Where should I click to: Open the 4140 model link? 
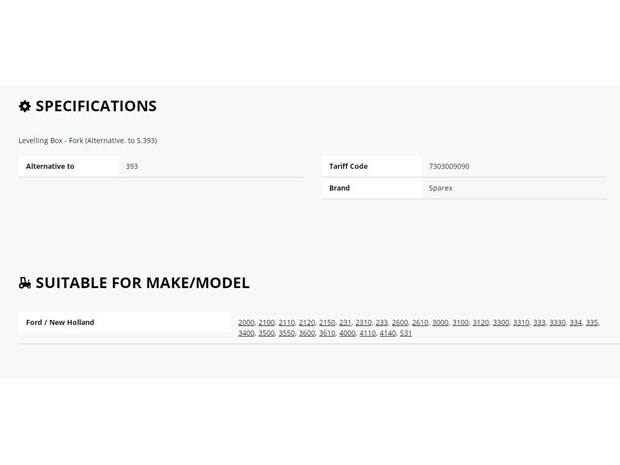[x=388, y=333]
